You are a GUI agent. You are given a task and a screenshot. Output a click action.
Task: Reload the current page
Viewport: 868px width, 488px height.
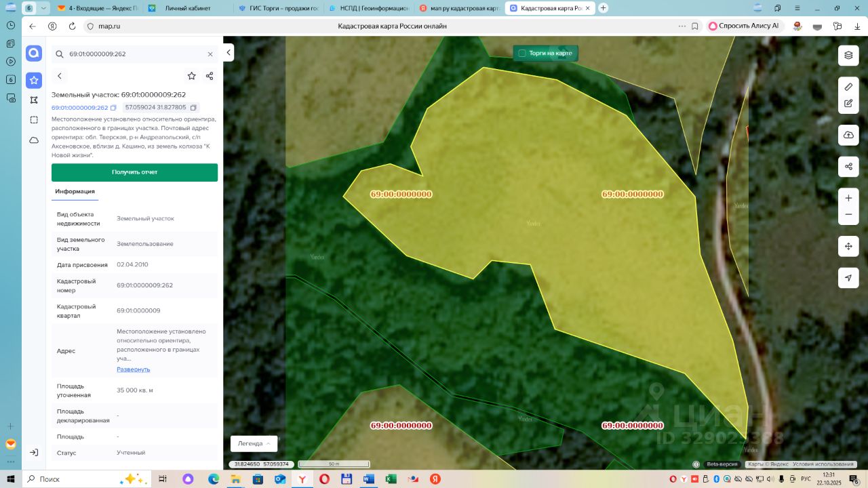[72, 26]
